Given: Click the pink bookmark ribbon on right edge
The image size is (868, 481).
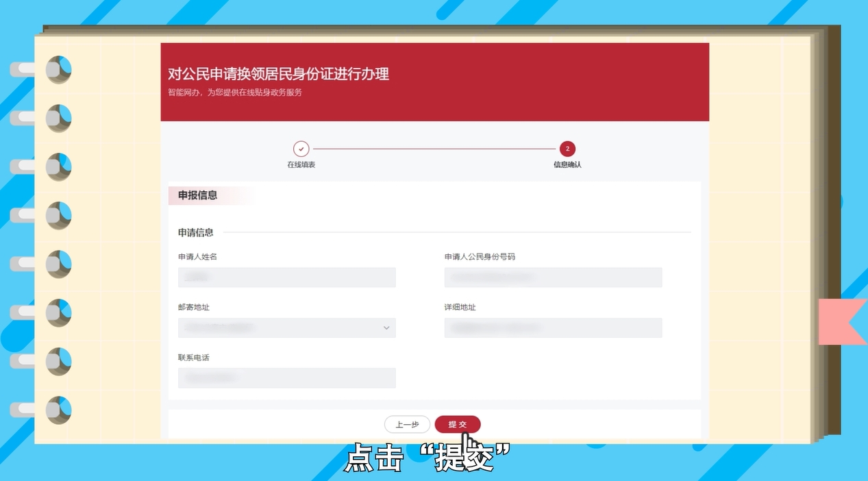Looking at the screenshot, I should pyautogui.click(x=842, y=321).
